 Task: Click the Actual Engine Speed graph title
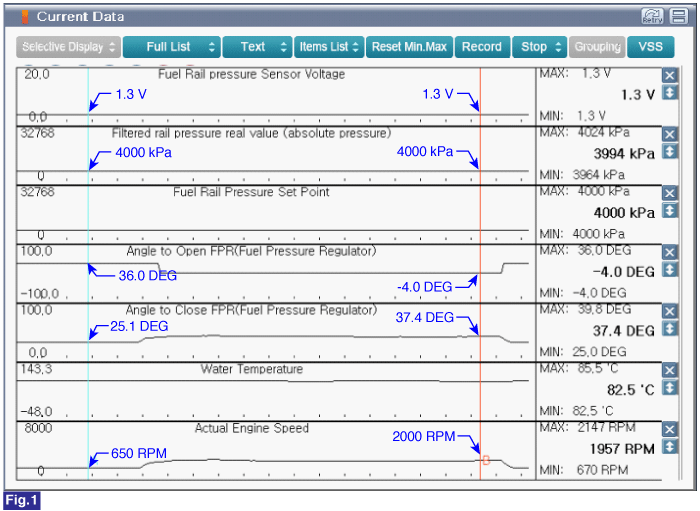point(252,428)
